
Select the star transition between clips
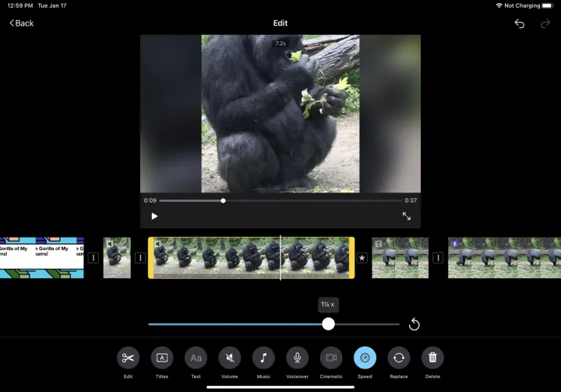[362, 258]
